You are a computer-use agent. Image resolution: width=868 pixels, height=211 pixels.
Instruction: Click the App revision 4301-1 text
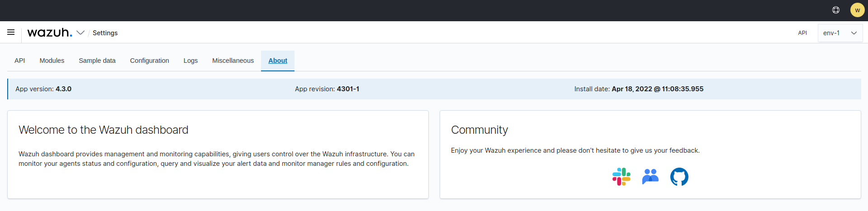click(327, 89)
